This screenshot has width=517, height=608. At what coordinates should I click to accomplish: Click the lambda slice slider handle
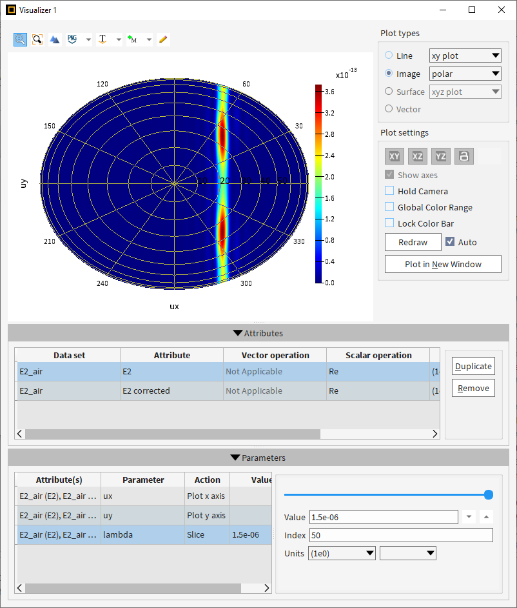click(488, 495)
